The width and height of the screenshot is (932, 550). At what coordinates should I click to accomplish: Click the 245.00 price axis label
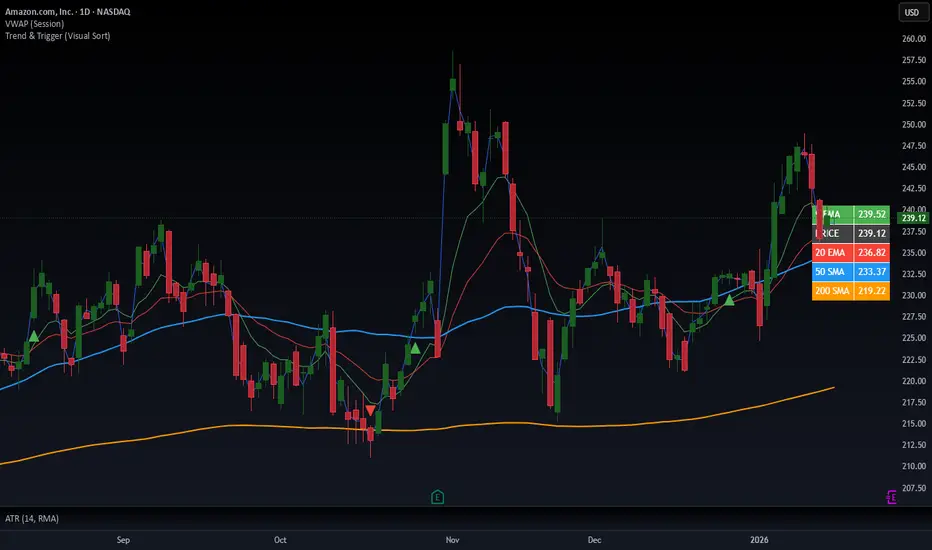[914, 167]
